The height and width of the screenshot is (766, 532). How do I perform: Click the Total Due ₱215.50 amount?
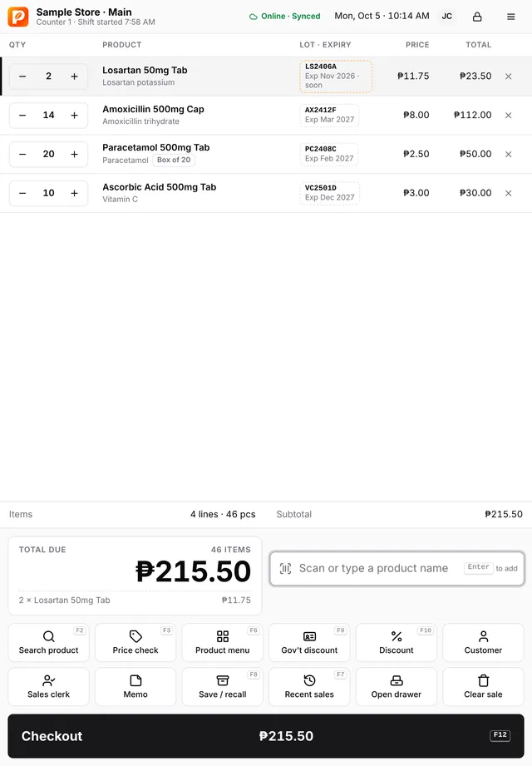pyautogui.click(x=194, y=571)
